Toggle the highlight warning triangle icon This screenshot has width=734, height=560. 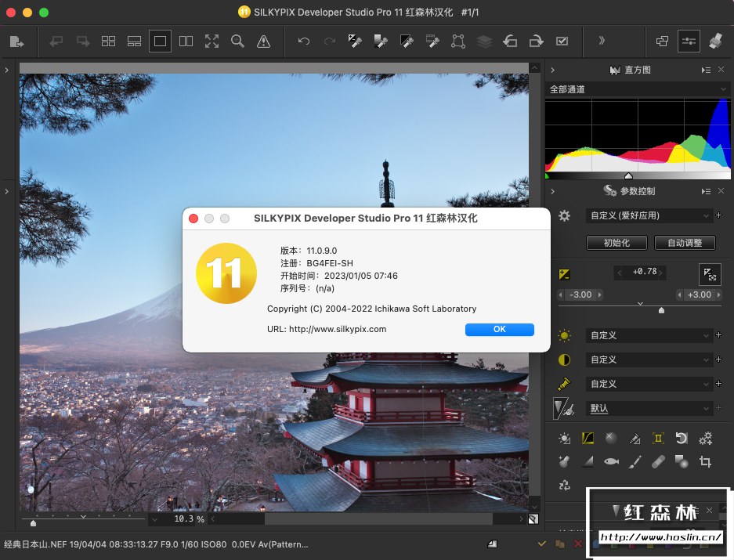click(x=263, y=42)
